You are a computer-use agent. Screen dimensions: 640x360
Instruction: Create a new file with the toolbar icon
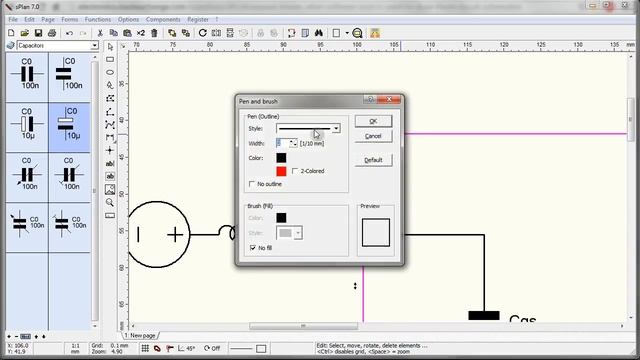[11, 33]
